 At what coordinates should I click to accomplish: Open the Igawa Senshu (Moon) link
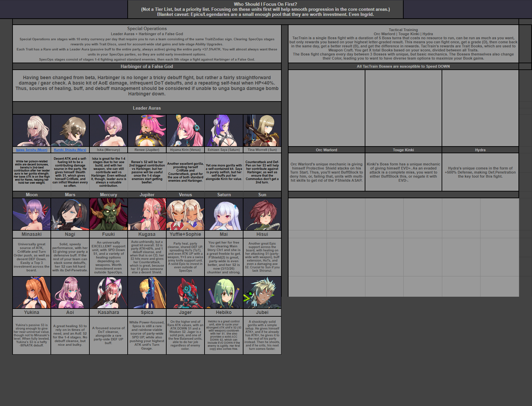(31, 150)
